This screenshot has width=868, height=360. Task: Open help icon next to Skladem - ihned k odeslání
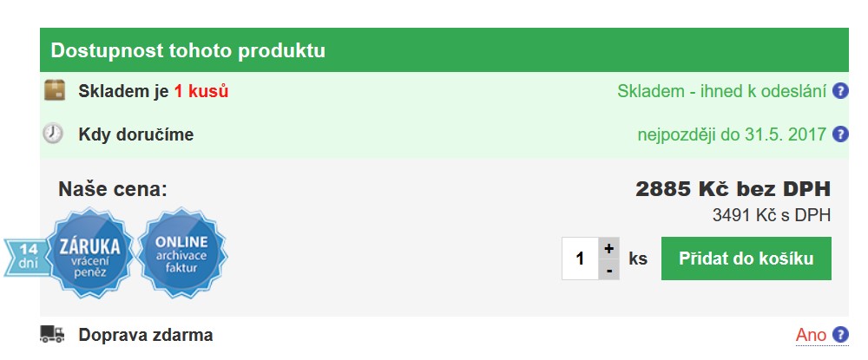click(840, 91)
